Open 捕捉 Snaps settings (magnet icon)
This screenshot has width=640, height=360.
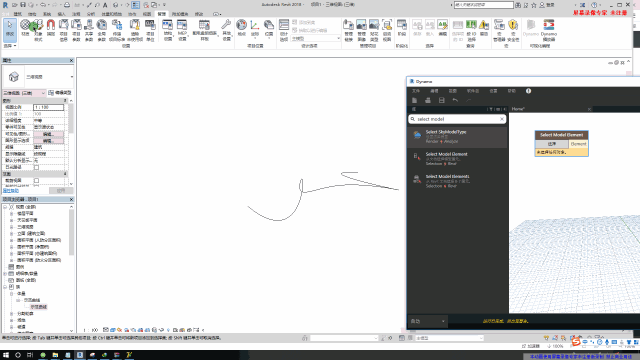(x=51, y=28)
